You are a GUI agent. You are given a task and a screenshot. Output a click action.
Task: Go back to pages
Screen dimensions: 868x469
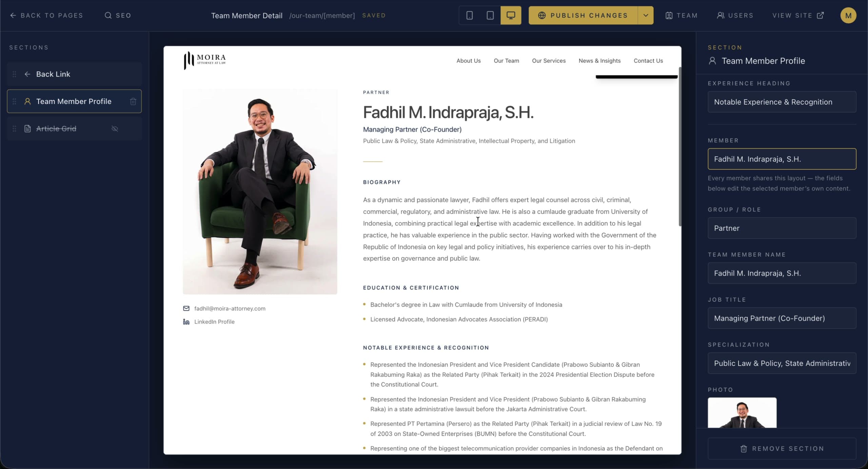(x=46, y=15)
